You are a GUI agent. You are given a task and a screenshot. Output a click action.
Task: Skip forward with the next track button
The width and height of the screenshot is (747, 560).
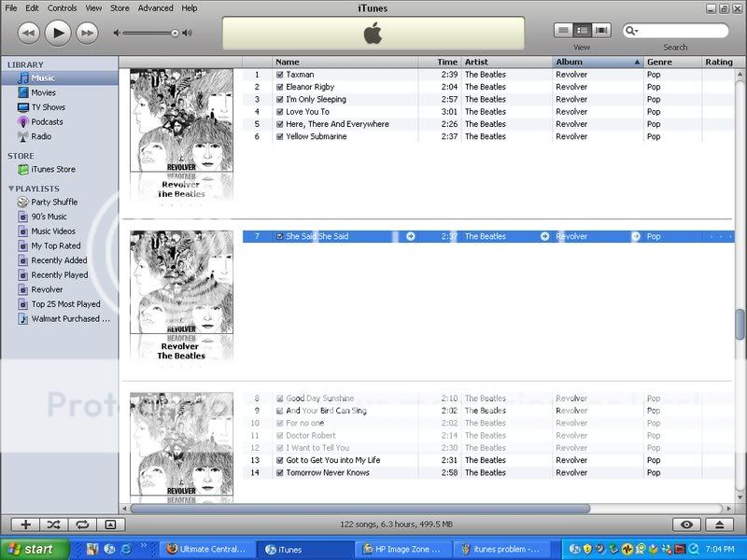tap(87, 34)
